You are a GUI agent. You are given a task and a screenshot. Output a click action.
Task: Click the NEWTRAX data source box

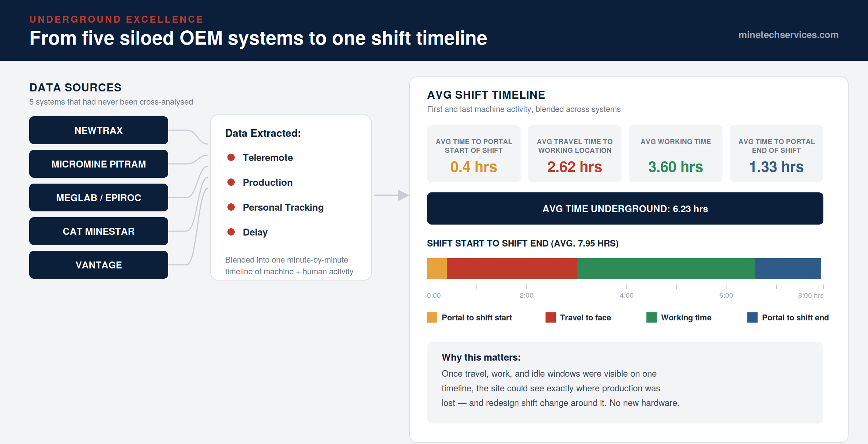click(x=99, y=130)
